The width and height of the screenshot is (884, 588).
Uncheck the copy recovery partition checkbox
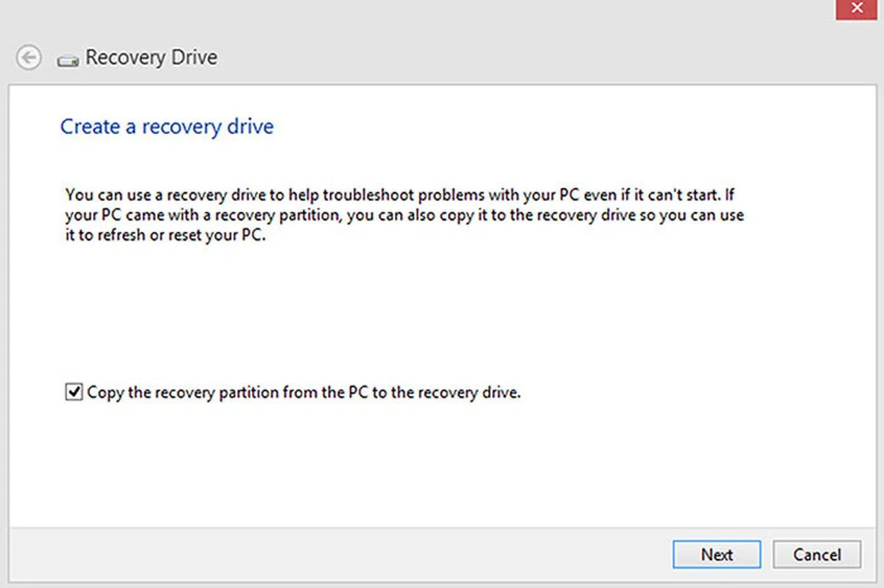click(x=73, y=393)
